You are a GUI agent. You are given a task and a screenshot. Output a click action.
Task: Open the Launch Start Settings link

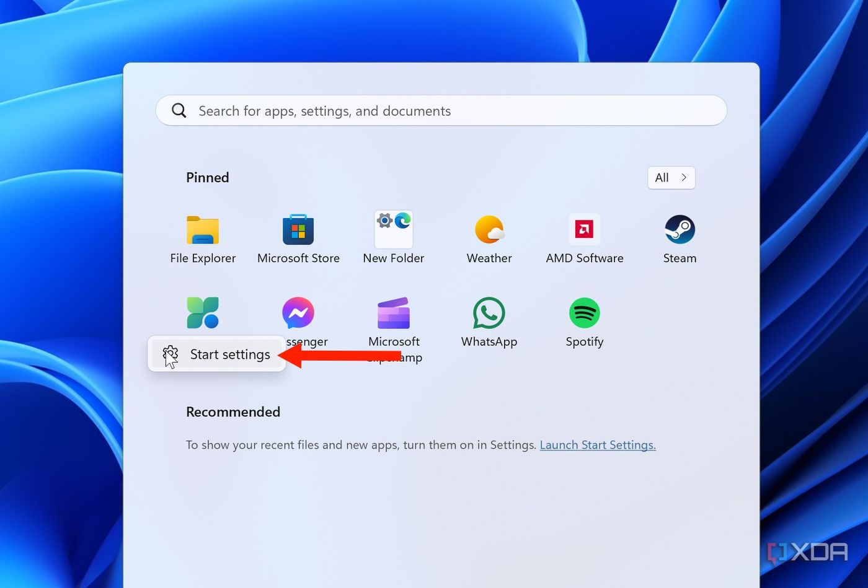(597, 445)
